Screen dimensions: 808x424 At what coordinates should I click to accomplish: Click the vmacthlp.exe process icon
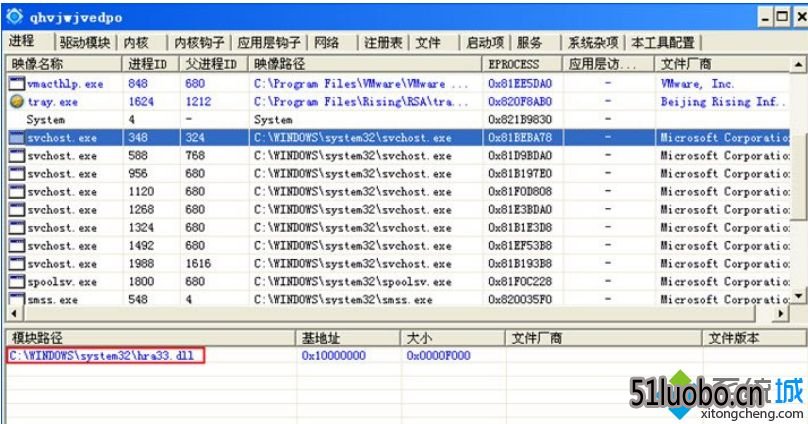click(17, 83)
